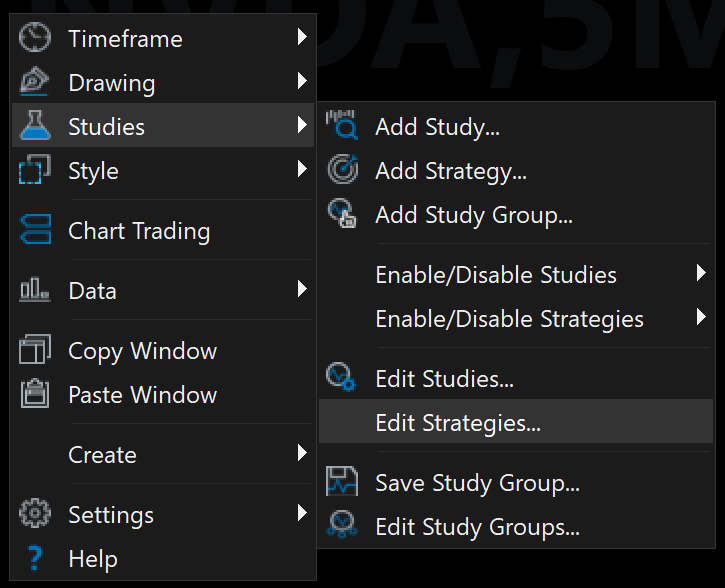This screenshot has height=588, width=725.
Task: Click the Style dashed-squares icon
Action: [x=35, y=169]
